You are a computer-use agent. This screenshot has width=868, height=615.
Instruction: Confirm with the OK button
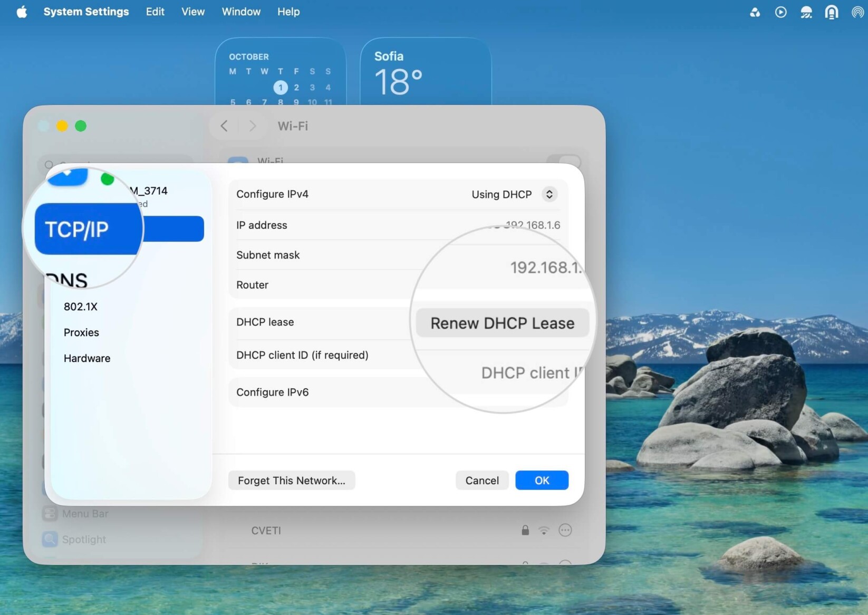point(542,481)
